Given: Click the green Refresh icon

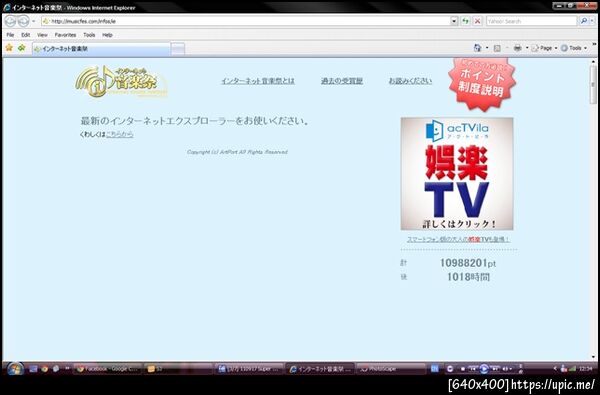Looking at the screenshot, I should 465,21.
